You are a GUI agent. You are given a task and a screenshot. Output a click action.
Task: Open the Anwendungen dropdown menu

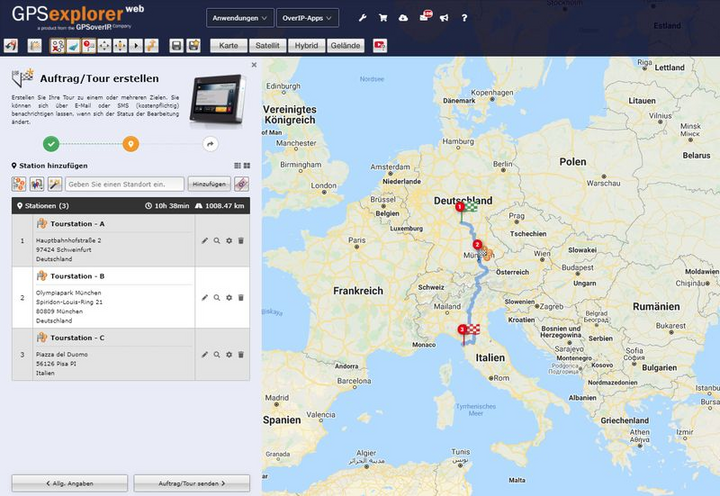(x=240, y=18)
